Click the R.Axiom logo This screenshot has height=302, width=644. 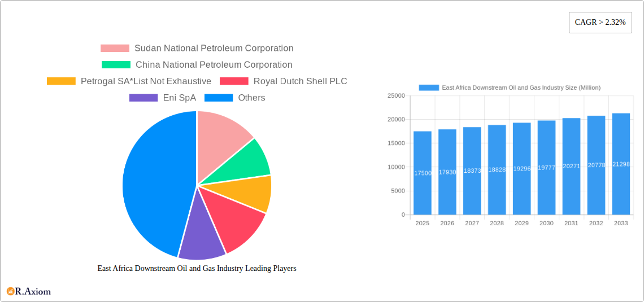click(x=29, y=291)
